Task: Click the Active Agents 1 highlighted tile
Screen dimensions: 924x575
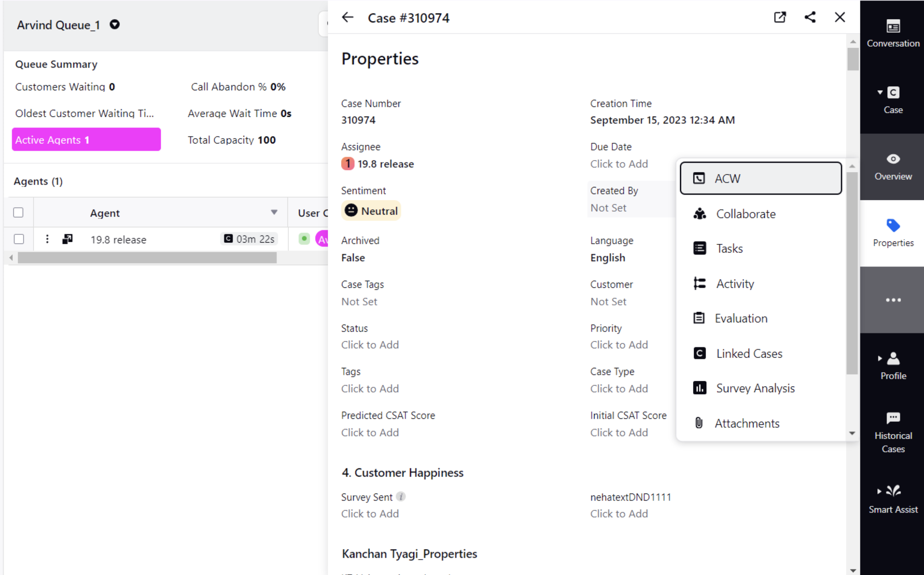Action: [x=86, y=140]
